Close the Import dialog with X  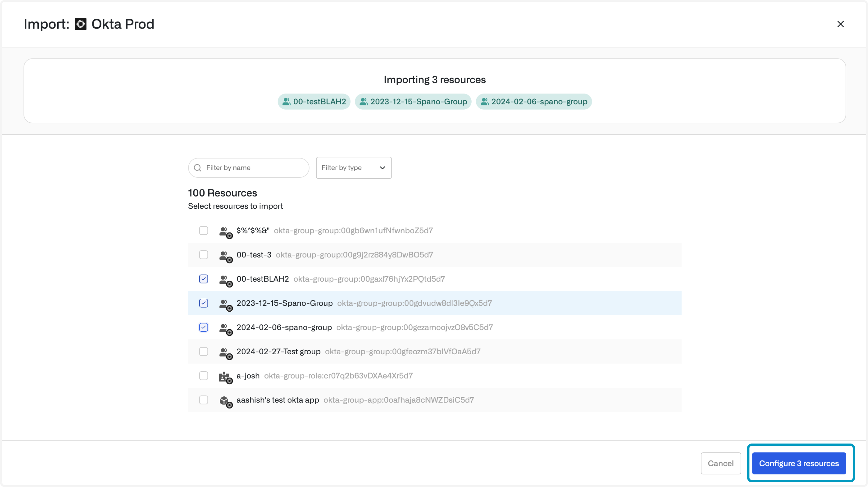tap(840, 24)
